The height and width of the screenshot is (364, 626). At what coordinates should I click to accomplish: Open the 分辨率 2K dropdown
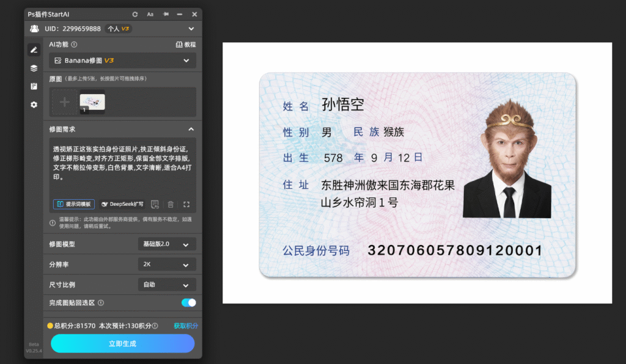(x=167, y=264)
